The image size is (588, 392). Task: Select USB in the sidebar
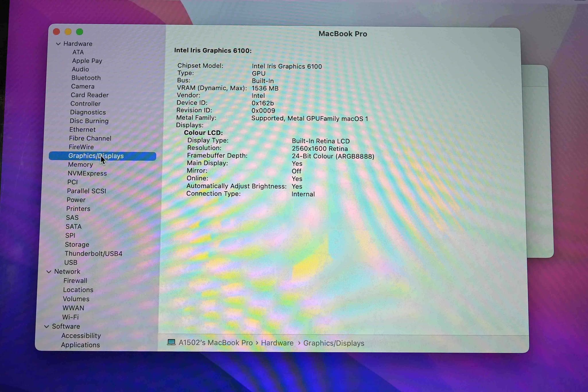71,262
